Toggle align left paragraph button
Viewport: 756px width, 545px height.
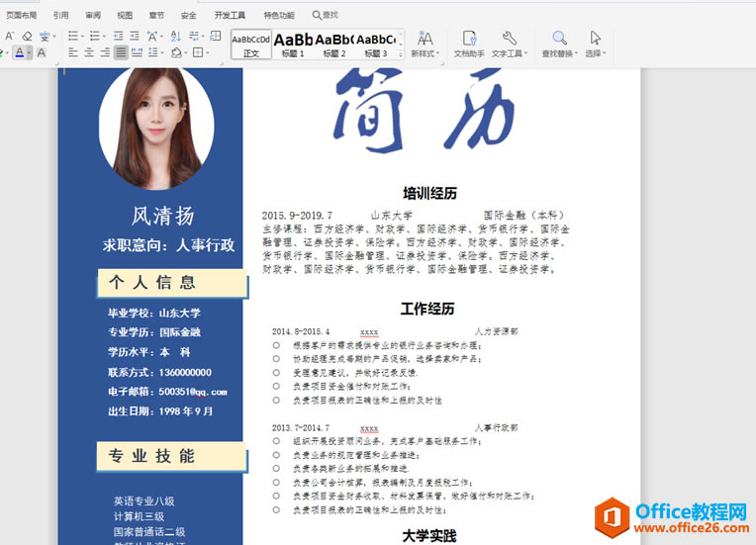point(73,53)
